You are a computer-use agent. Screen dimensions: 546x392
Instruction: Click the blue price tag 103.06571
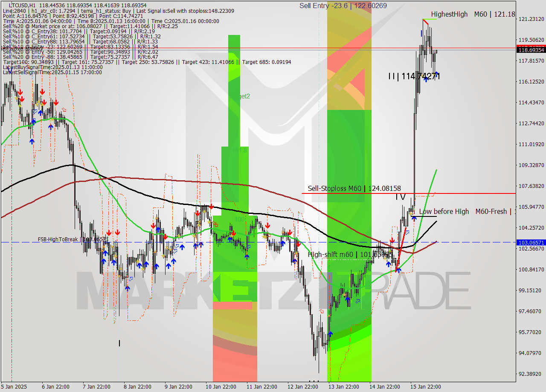[531, 242]
